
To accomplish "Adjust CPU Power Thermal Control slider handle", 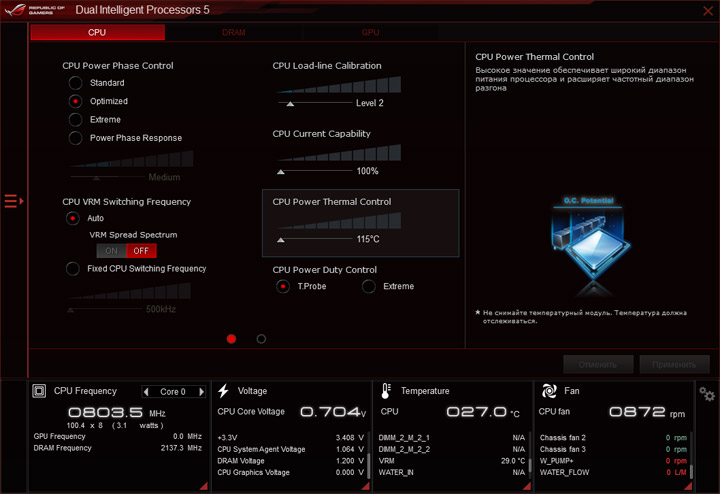I will [x=281, y=240].
